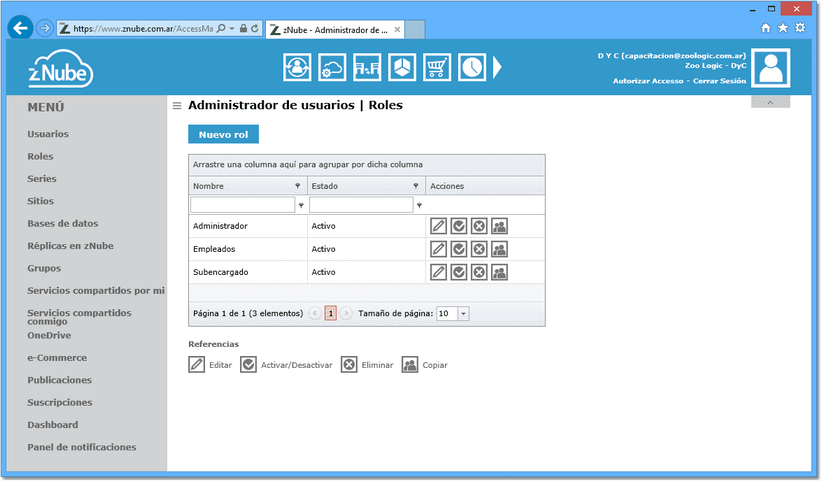
Task: Click the browser back button
Action: (x=20, y=28)
